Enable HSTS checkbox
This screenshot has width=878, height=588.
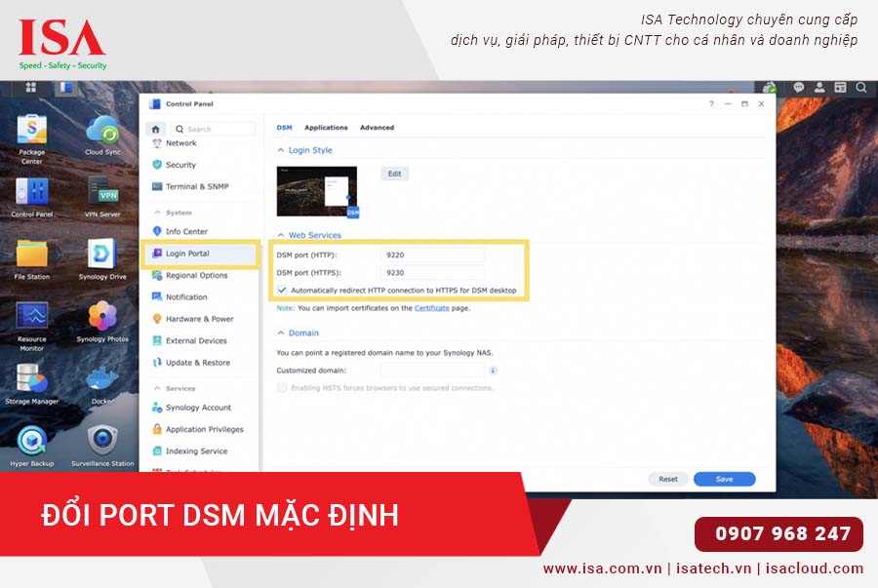282,388
